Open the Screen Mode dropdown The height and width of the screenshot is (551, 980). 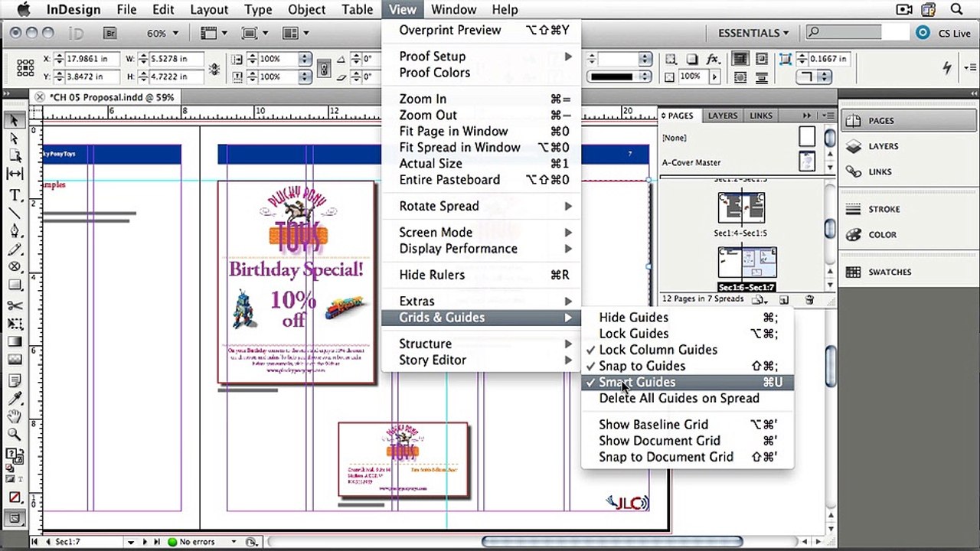click(254, 33)
